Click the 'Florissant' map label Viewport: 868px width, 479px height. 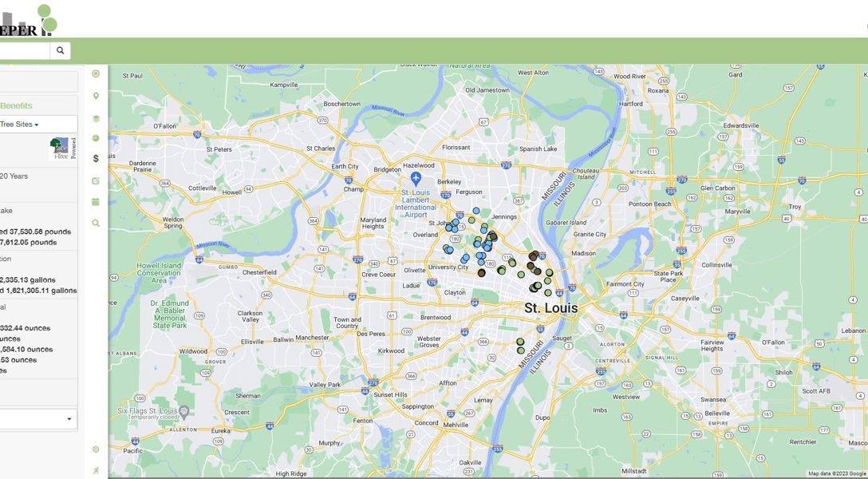point(456,148)
